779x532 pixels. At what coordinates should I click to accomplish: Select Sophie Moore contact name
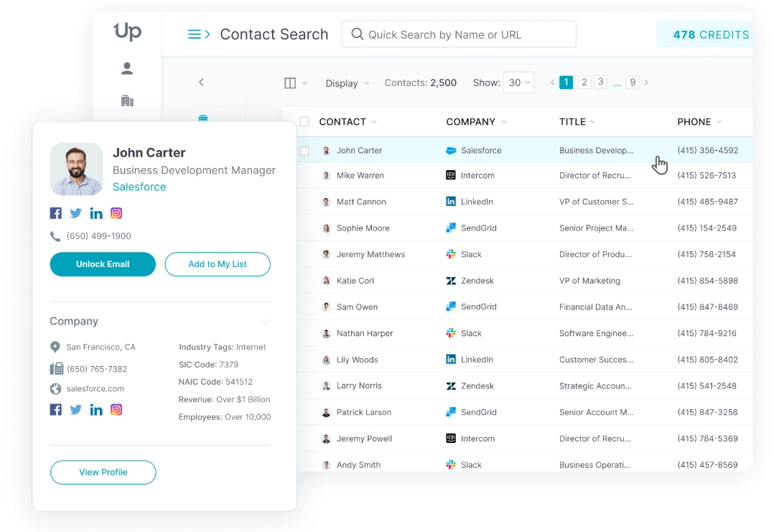pos(363,228)
